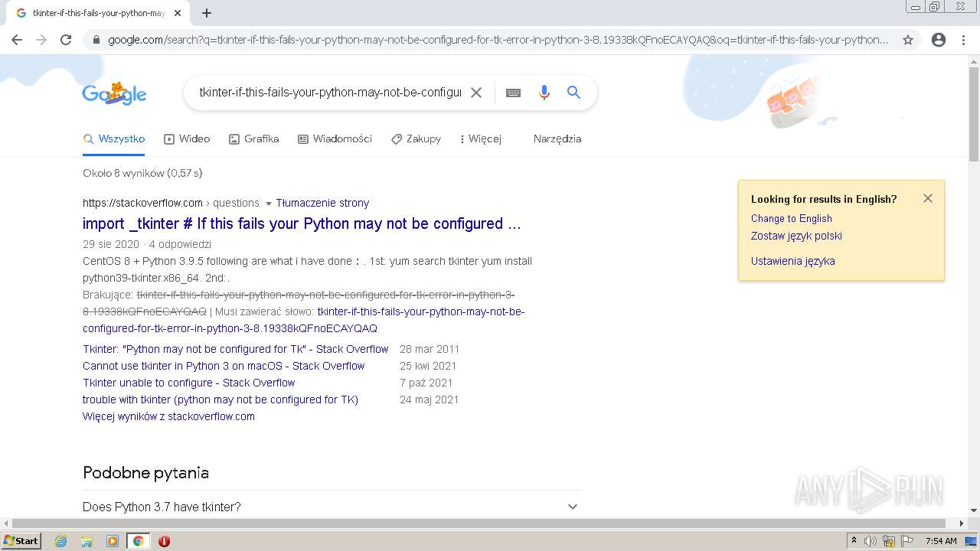Close the tkinter search tab

[x=178, y=13]
